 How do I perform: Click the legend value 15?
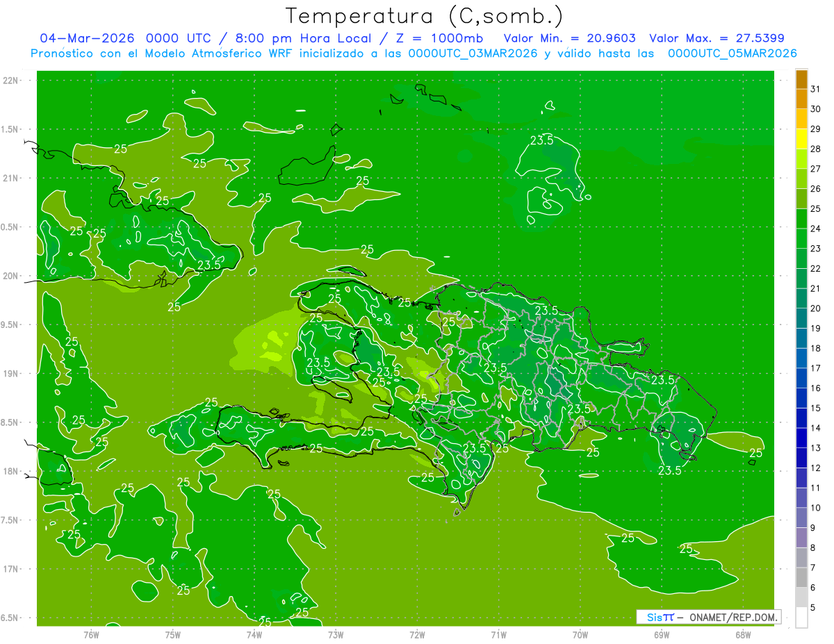815,408
